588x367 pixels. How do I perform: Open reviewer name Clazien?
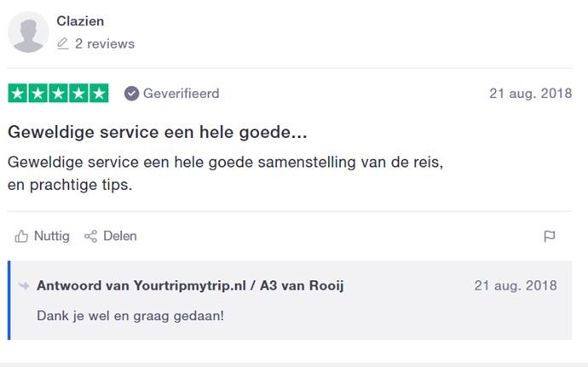click(x=80, y=21)
